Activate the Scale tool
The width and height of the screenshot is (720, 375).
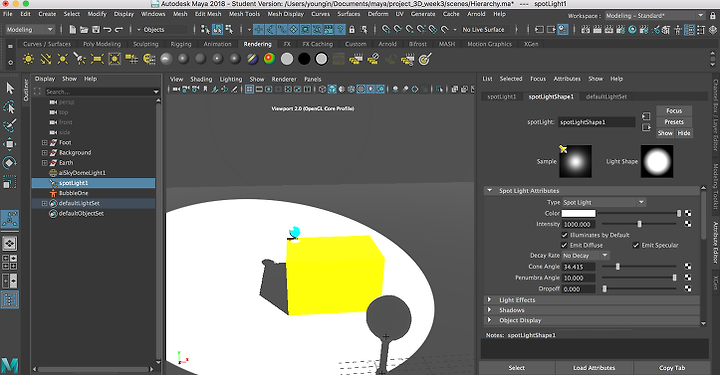point(10,182)
